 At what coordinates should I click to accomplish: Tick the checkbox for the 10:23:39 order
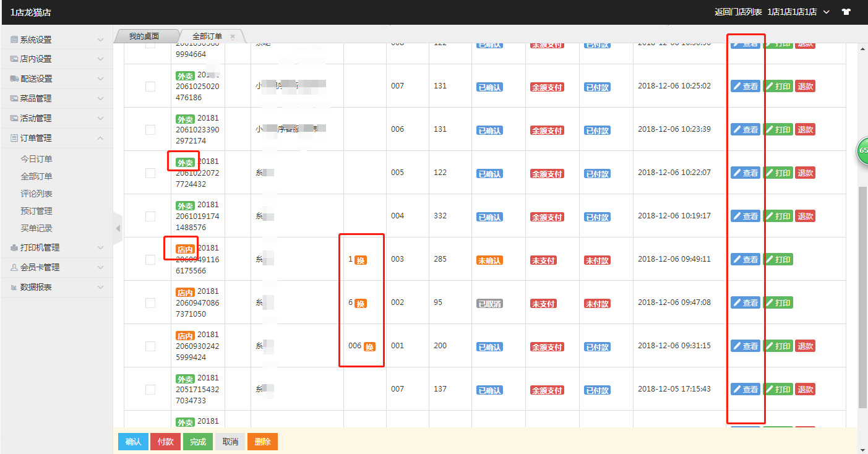pyautogui.click(x=150, y=130)
